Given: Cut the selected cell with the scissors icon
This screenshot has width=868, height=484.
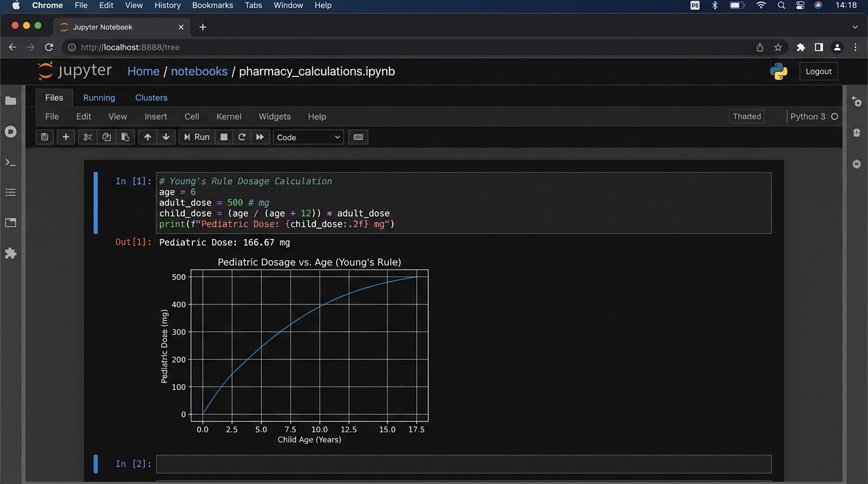Looking at the screenshot, I should tap(88, 137).
